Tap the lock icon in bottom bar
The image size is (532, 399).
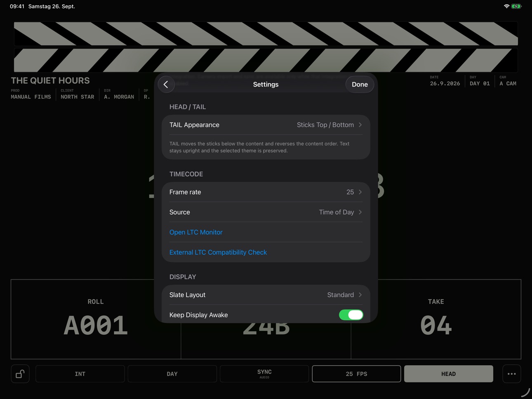point(20,374)
